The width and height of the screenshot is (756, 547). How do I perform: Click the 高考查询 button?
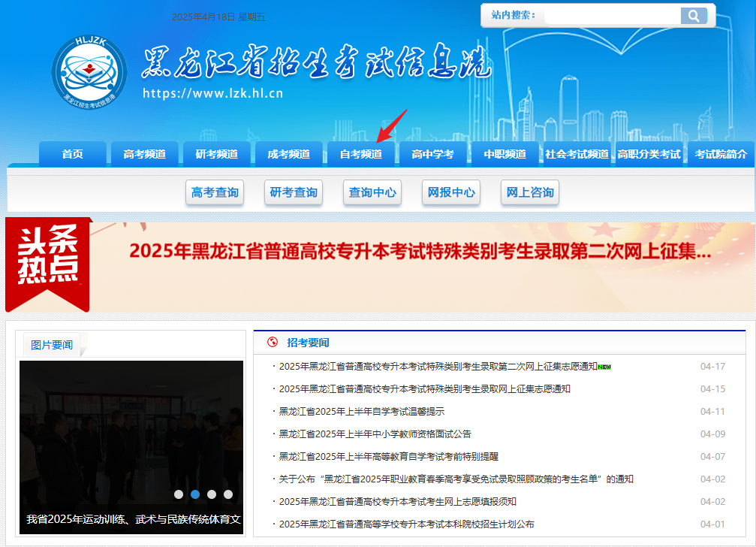[215, 192]
